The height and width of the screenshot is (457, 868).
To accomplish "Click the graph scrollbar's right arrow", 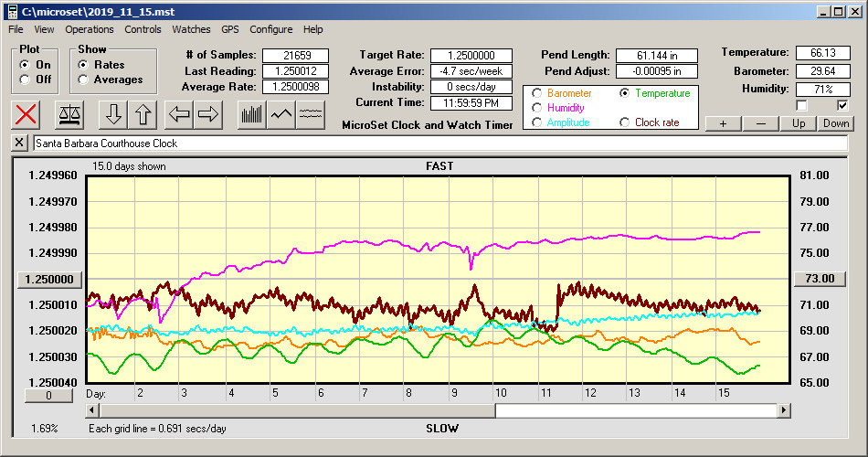I will coord(783,410).
